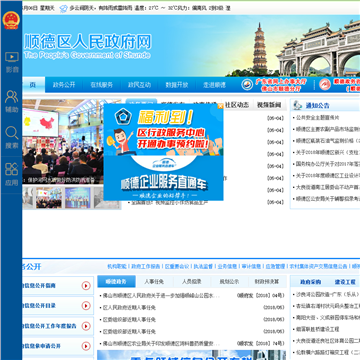Click the Guangdong online service hall logo
The image size is (360, 360).
[x=247, y=85]
